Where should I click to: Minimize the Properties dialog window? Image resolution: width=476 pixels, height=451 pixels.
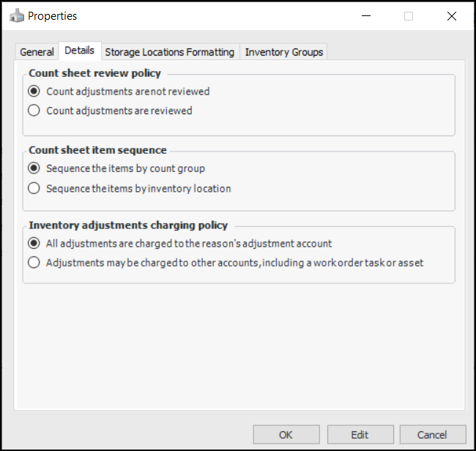click(x=365, y=15)
